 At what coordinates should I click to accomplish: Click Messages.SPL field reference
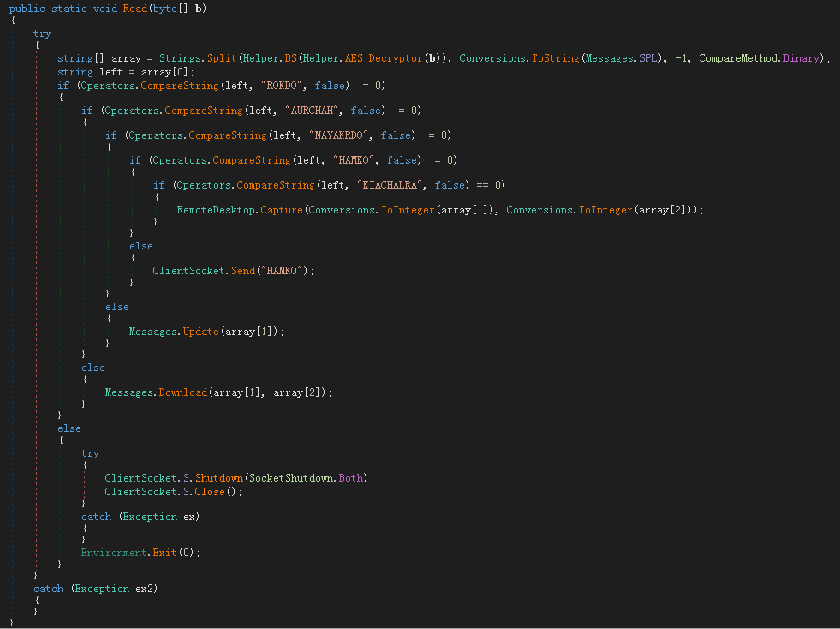622,58
